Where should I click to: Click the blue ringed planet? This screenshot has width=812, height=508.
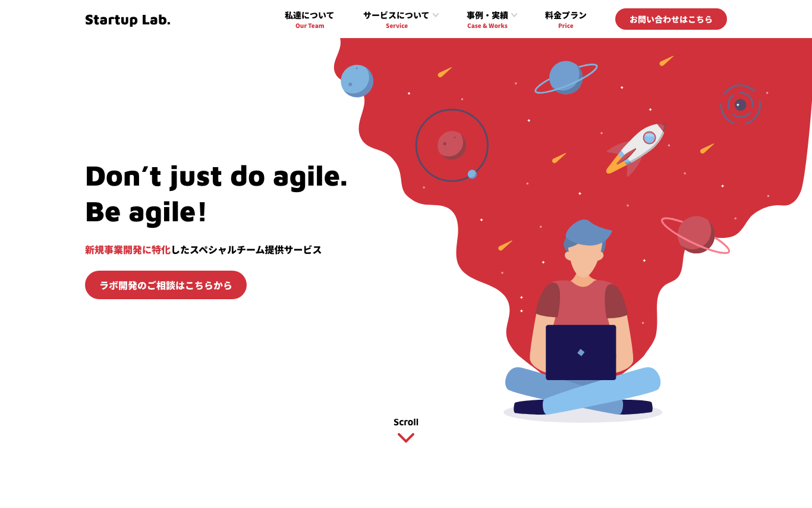[566, 77]
